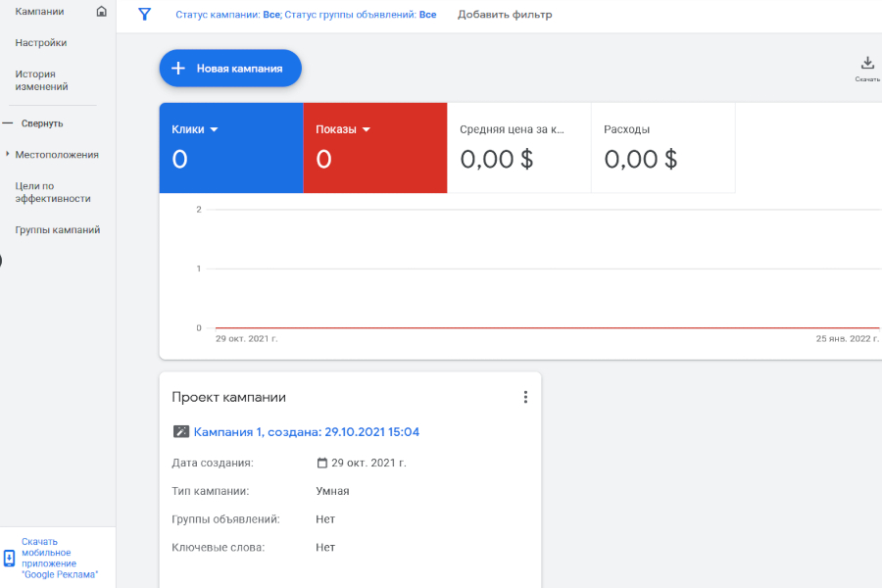Click the calendar icon next to creation date
The width and height of the screenshot is (882, 588).
pos(322,463)
